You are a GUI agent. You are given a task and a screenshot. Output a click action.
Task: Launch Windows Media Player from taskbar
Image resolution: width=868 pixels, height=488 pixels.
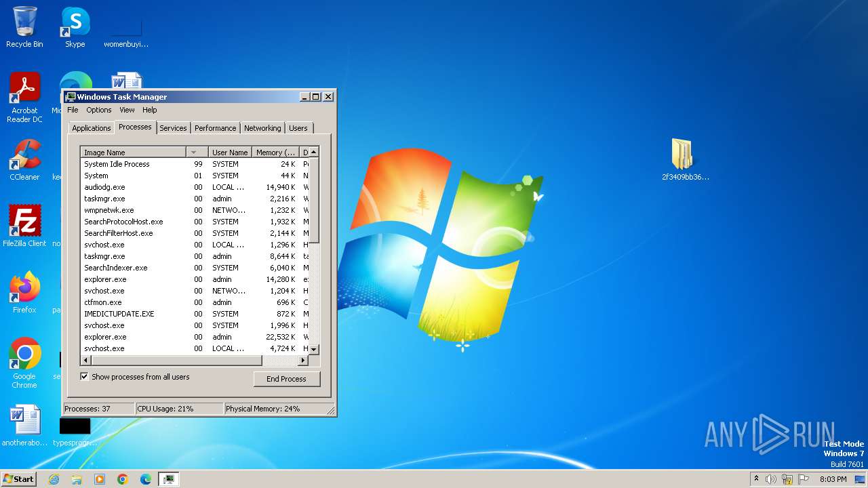point(100,479)
